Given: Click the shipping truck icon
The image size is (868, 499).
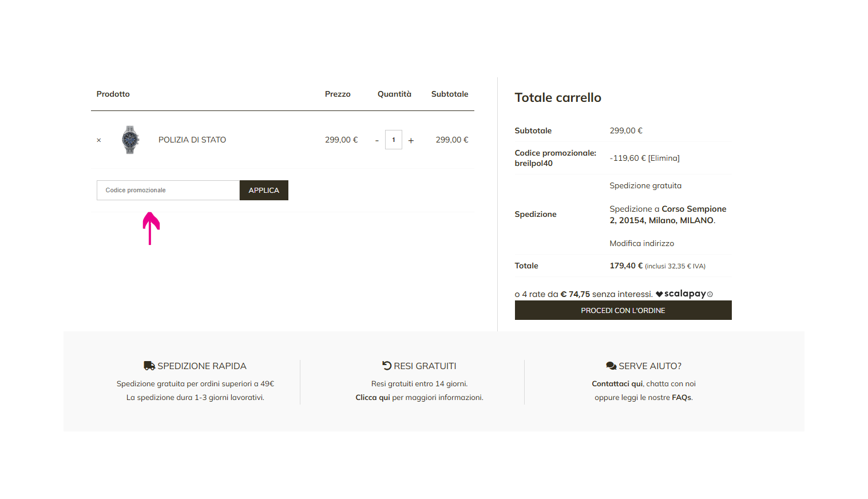Looking at the screenshot, I should point(149,366).
